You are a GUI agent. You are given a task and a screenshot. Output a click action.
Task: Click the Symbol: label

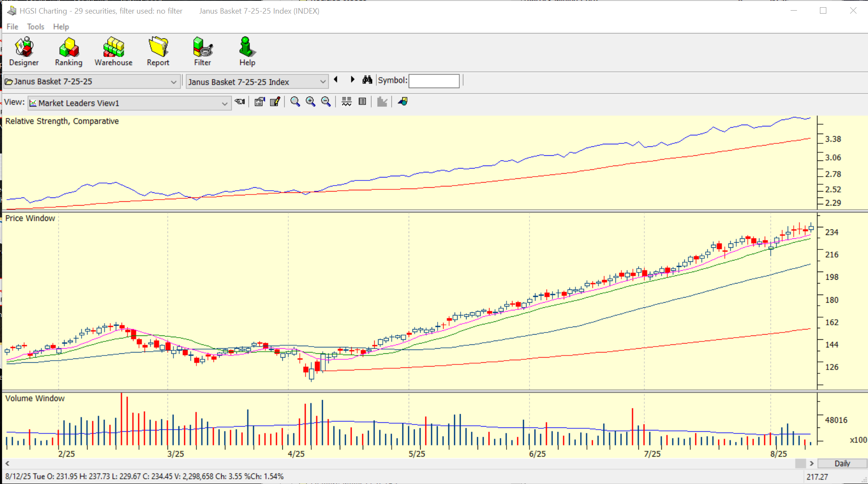pyautogui.click(x=393, y=80)
